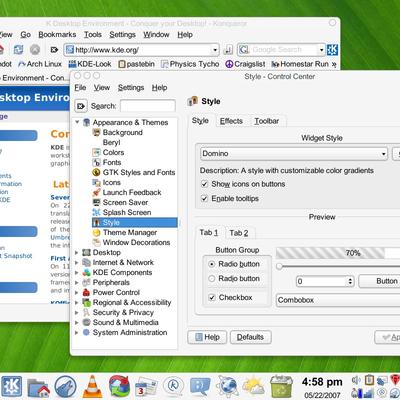The height and width of the screenshot is (400, 400).
Task: Open the Craigslist bookmark
Action: 245,64
